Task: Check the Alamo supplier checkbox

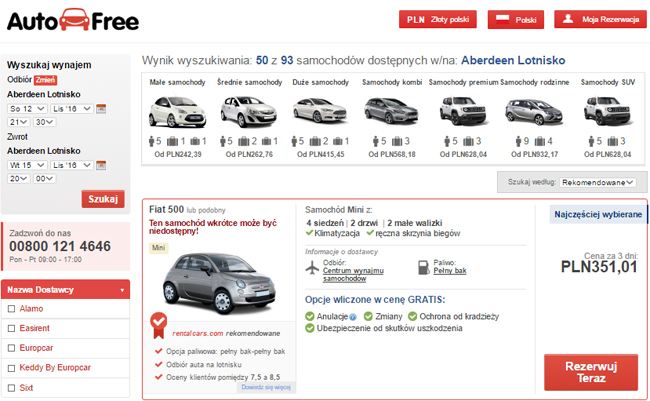Action: (12, 309)
